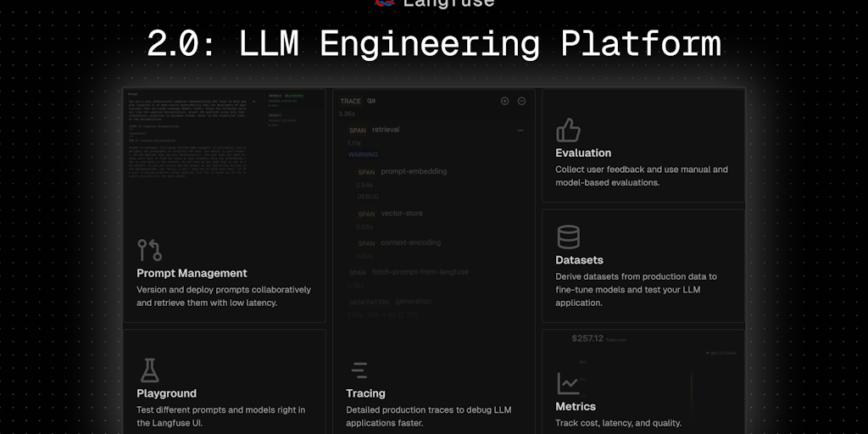Click the DEBUG label under prompt-embedding

[x=368, y=197]
